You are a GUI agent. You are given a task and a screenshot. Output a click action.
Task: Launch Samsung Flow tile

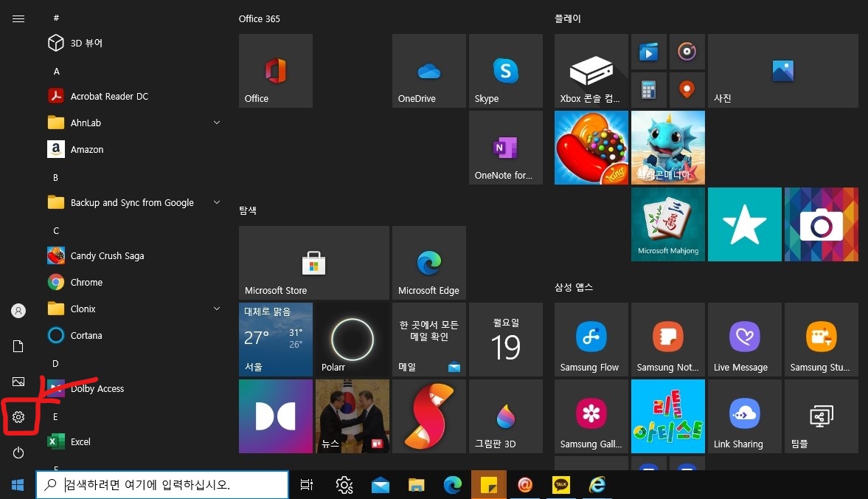591,340
